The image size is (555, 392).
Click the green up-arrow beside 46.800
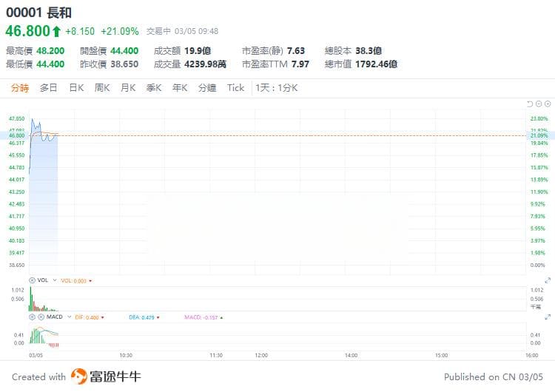[56, 32]
